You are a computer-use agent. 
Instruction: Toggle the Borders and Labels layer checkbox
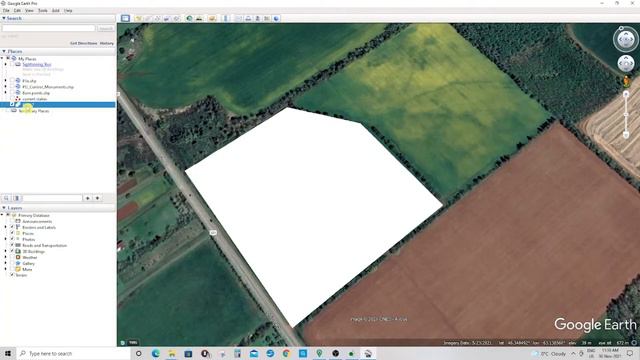coord(12,227)
